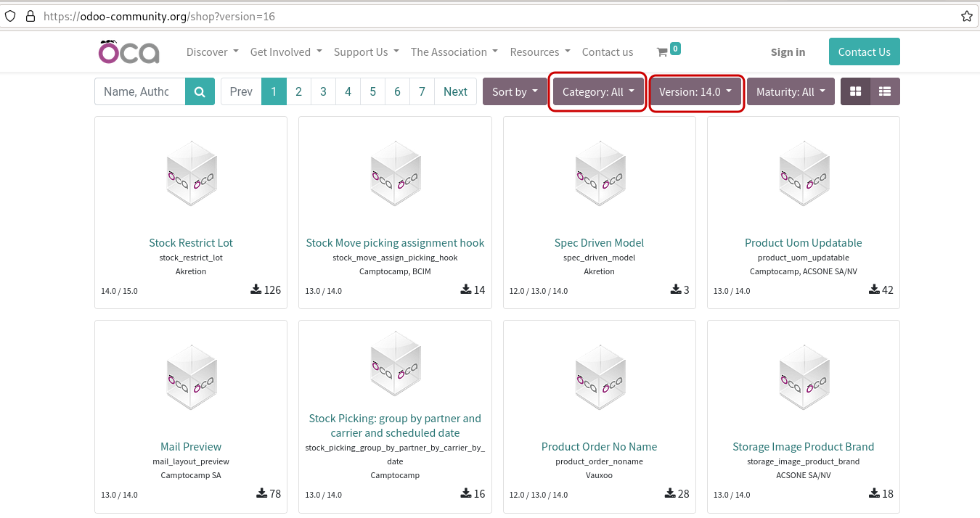Open the shopping cart icon
The image size is (980, 518).
[x=662, y=52]
